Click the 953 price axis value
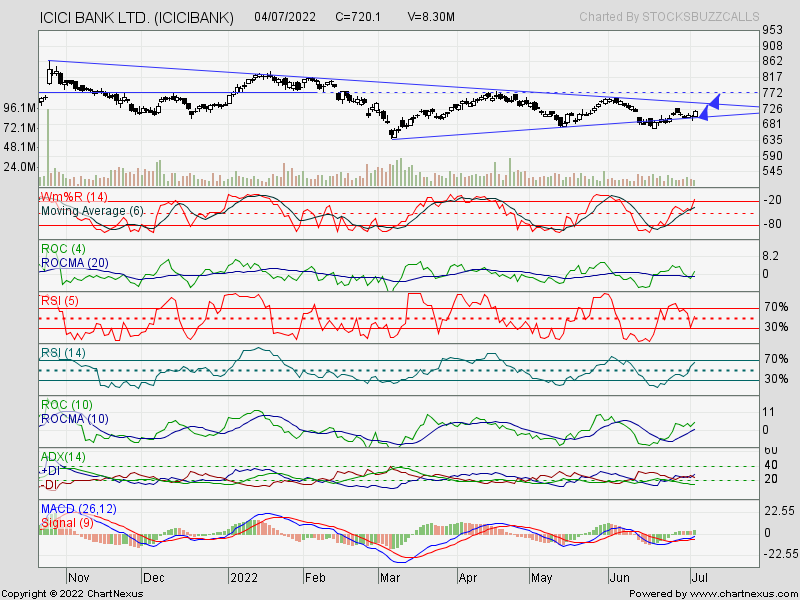Viewport: 800px width, 600px height. (772, 30)
